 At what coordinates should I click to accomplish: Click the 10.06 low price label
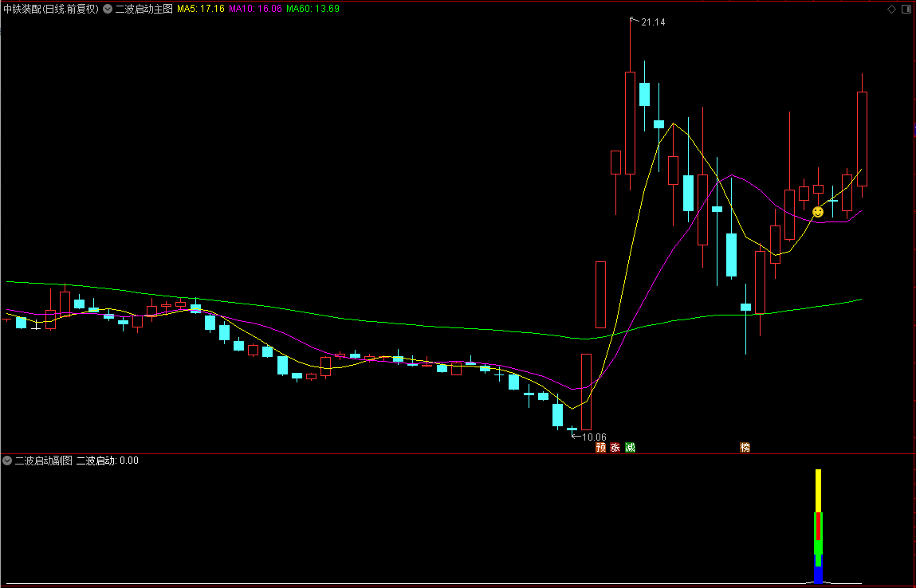click(x=594, y=437)
